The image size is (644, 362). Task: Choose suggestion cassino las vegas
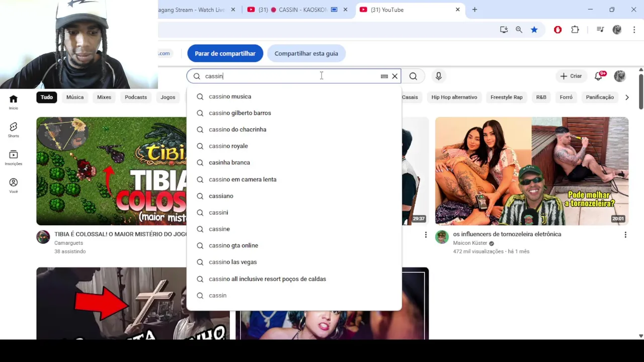[x=294, y=262]
